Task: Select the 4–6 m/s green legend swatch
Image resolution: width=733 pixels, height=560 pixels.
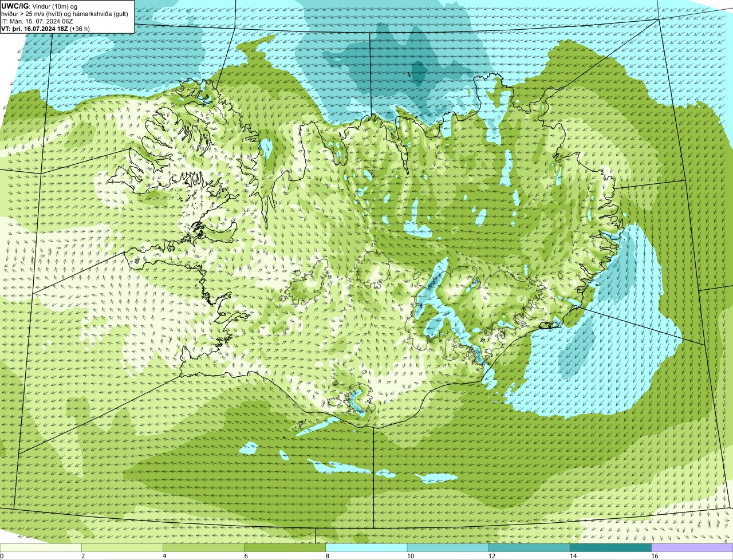Action: [x=204, y=548]
